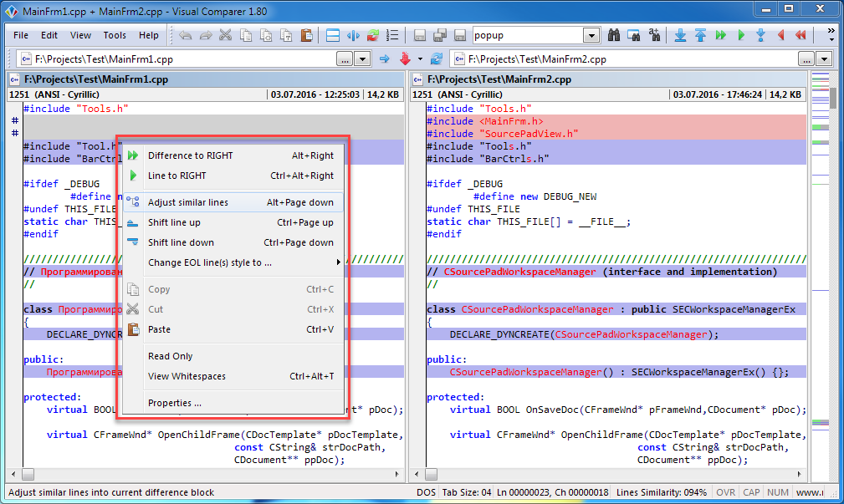Click the browse button for MainFrm2.cpp path
844x504 pixels.
point(806,59)
